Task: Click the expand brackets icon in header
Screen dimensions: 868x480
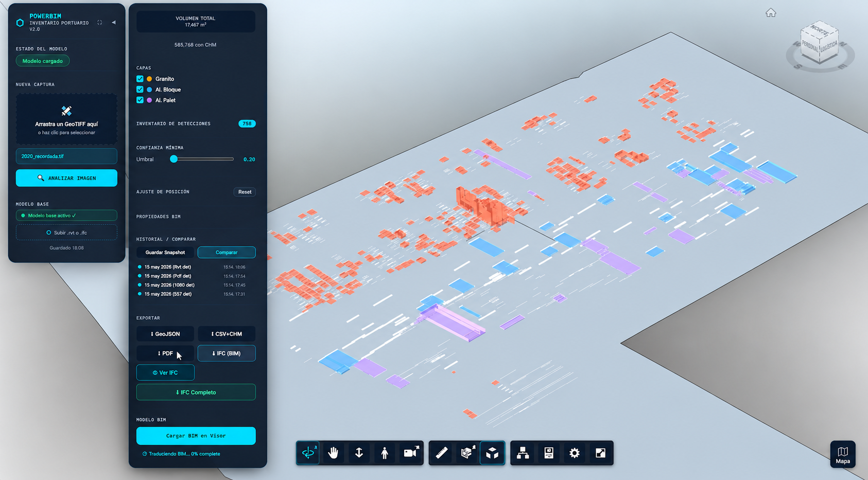Action: click(100, 23)
